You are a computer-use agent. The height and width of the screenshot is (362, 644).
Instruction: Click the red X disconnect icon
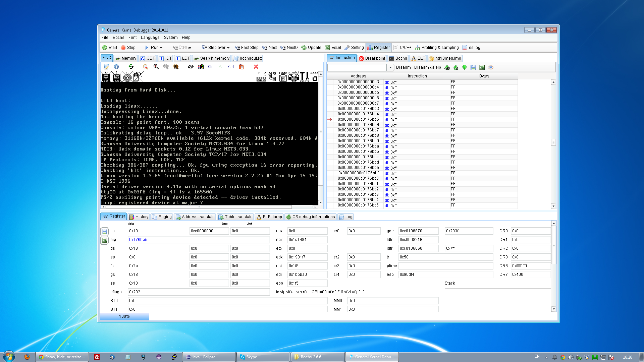256,67
